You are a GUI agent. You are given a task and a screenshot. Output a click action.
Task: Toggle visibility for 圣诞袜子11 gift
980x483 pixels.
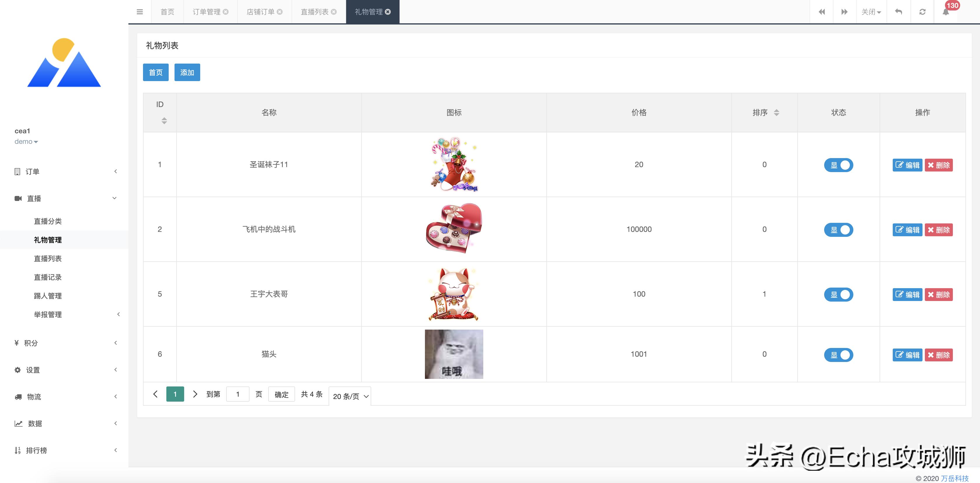pyautogui.click(x=838, y=165)
